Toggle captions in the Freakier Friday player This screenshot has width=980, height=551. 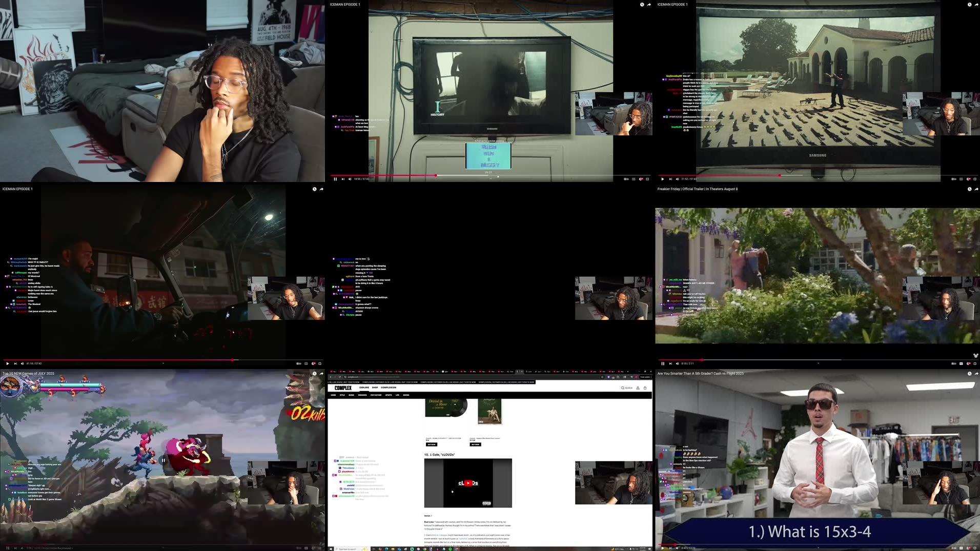tap(961, 363)
